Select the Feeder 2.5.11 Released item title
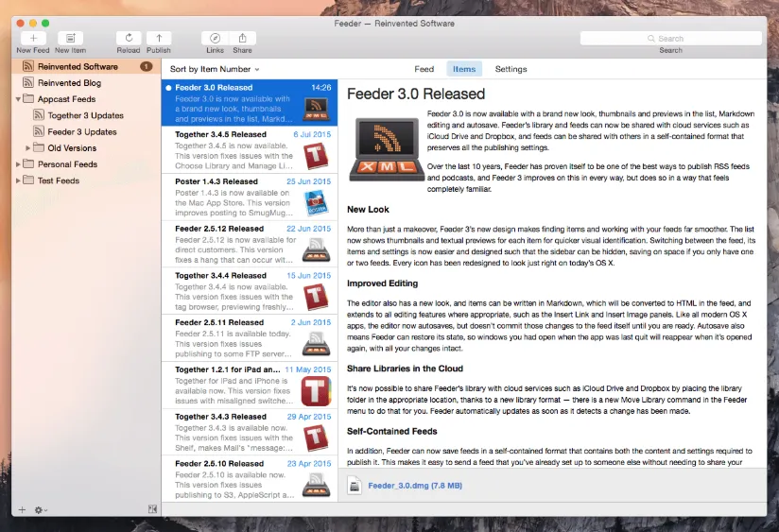The image size is (779, 532). (219, 322)
